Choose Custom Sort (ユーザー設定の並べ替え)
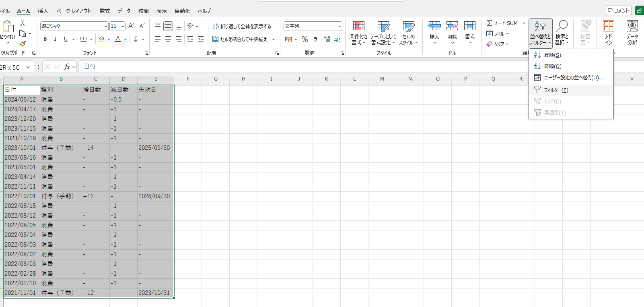 [x=571, y=77]
